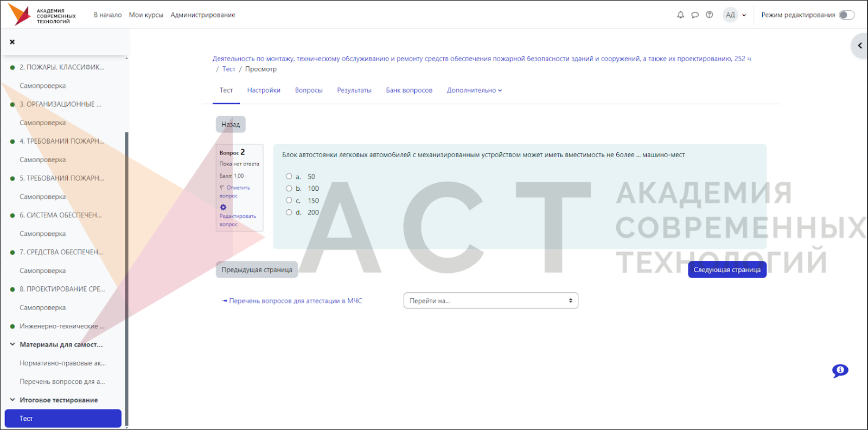Expand the Дополнительно menu
868x430 pixels.
click(474, 91)
